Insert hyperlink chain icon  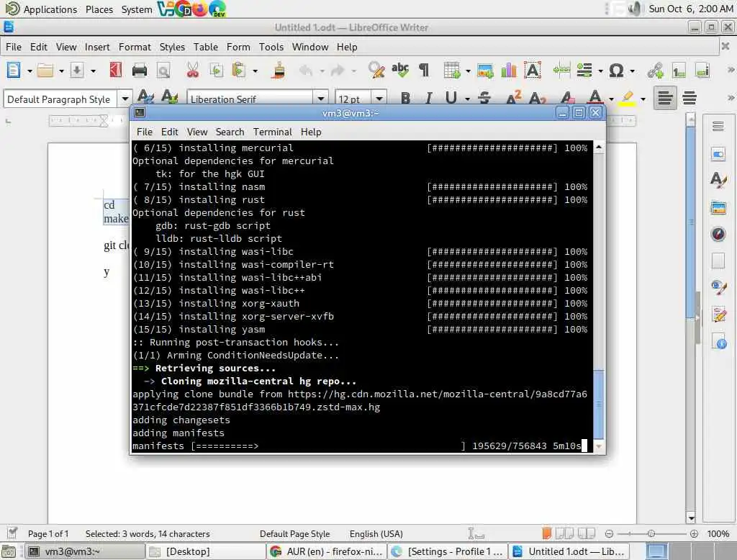655,71
